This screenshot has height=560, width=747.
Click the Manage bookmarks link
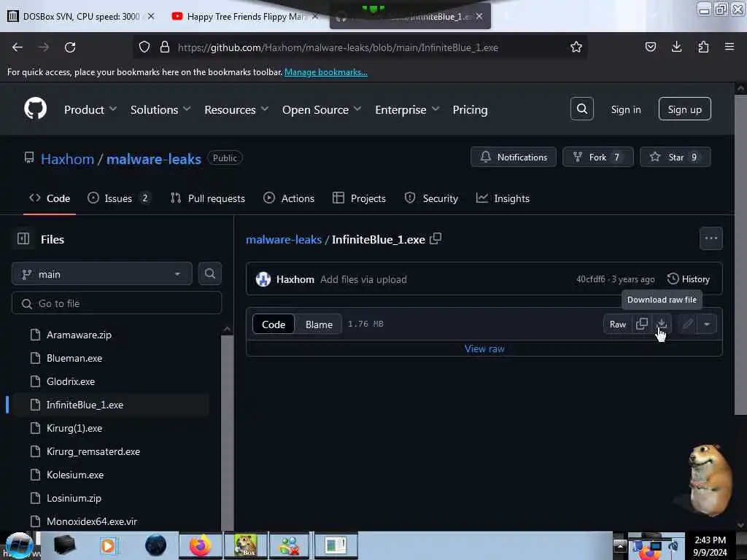click(326, 72)
